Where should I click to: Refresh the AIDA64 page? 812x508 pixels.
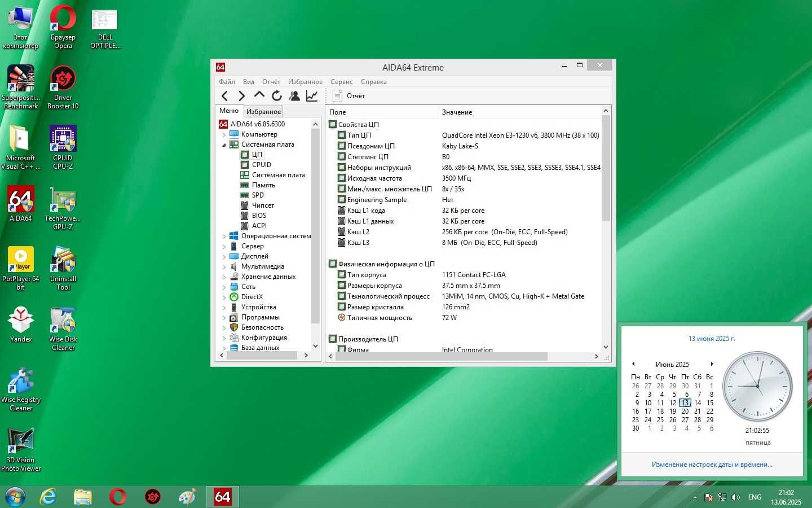[277, 96]
